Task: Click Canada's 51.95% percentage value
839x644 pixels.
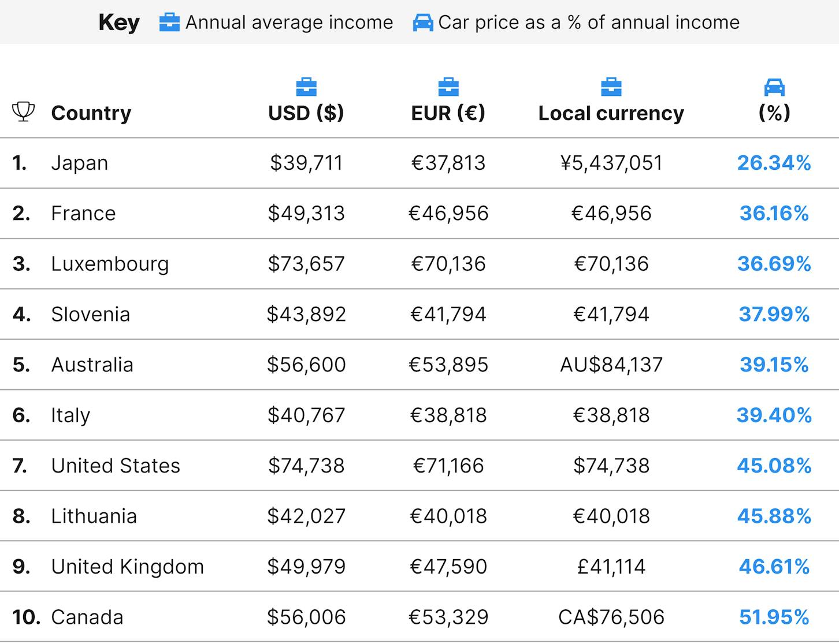Action: (x=774, y=617)
